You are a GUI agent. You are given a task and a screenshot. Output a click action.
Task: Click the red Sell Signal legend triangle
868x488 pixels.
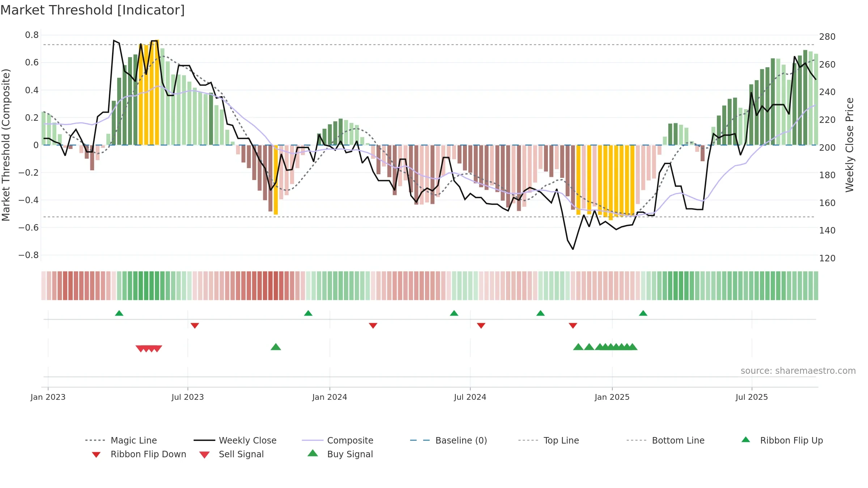click(x=204, y=455)
